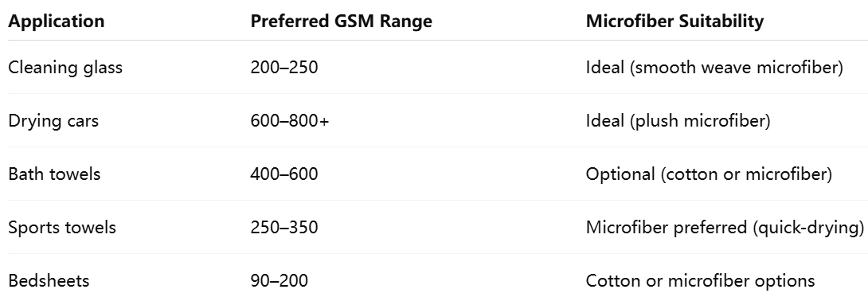Click Ideal (smooth weave microfiber) text
Viewport: 868px width, 297px height.
click(x=714, y=68)
